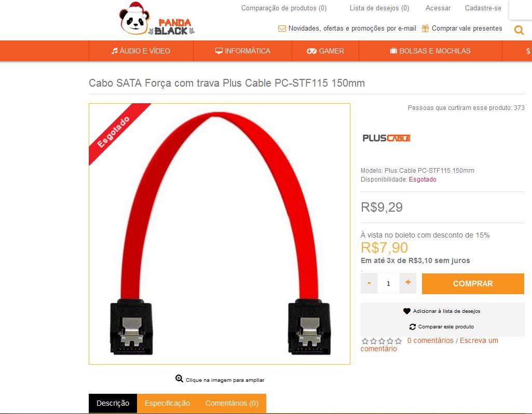Image resolution: width=532 pixels, height=414 pixels.
Task: Open the INFORMÁTICA menu
Action: point(242,51)
